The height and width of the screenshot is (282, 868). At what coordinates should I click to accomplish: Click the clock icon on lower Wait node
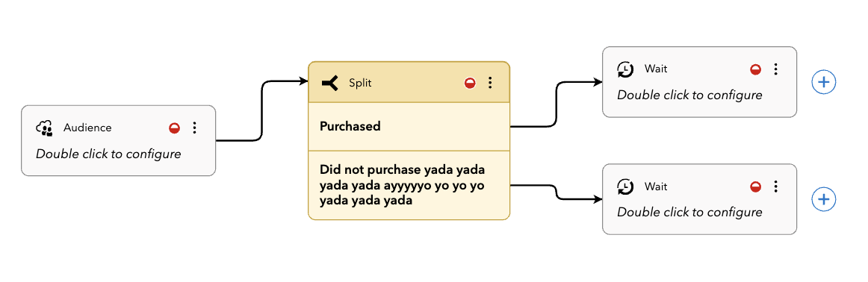pos(625,187)
